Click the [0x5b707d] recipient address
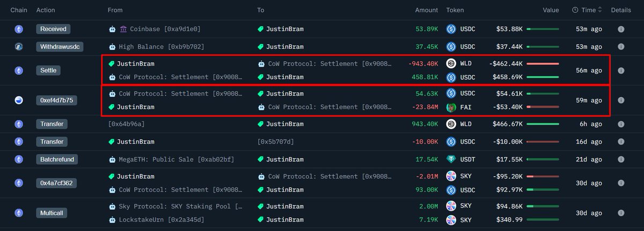 [x=275, y=142]
